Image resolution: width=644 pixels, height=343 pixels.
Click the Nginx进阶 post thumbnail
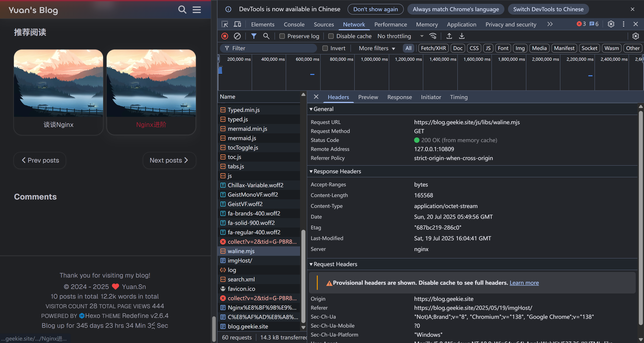pos(151,83)
